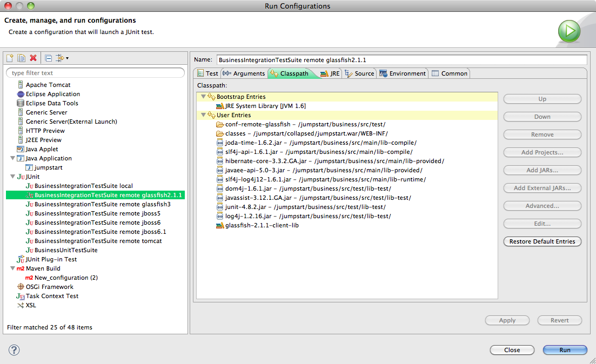The image size is (596, 364).
Task: Click the Add Projects button
Action: click(x=542, y=152)
